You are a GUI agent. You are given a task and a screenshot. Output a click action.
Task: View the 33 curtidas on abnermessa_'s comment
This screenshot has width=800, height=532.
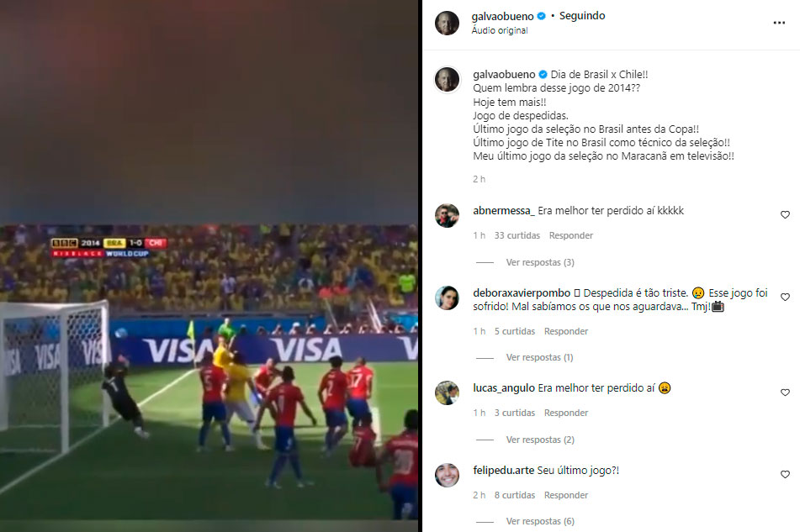tap(517, 235)
